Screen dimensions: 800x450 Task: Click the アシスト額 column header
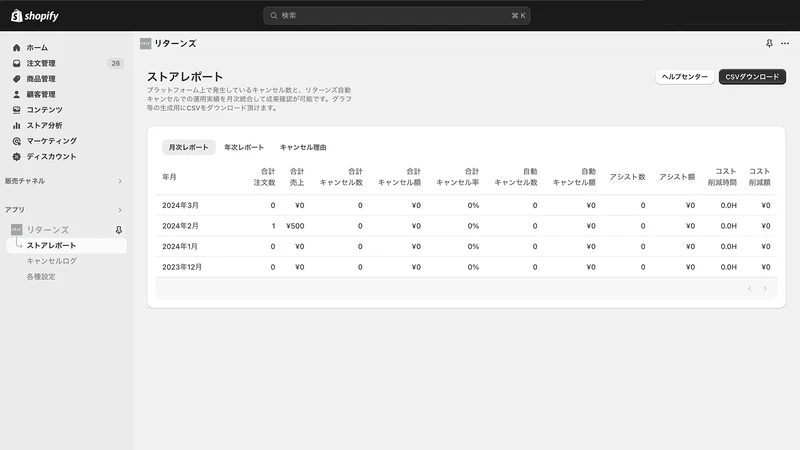pyautogui.click(x=677, y=177)
